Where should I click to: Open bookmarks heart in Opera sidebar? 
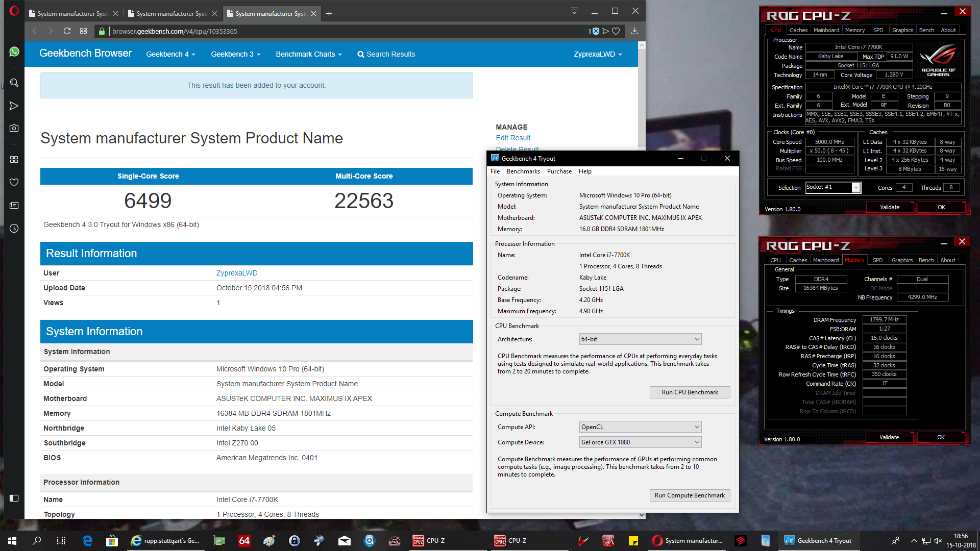[x=14, y=183]
